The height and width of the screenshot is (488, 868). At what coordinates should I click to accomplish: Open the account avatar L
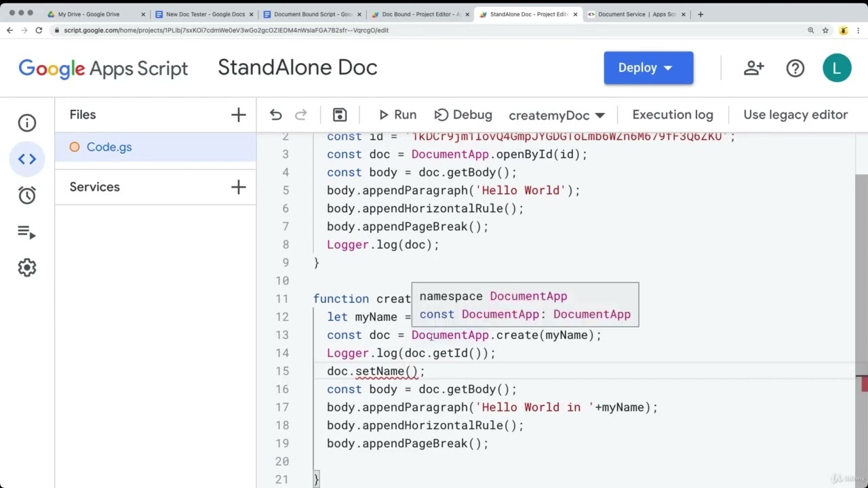[x=837, y=68]
